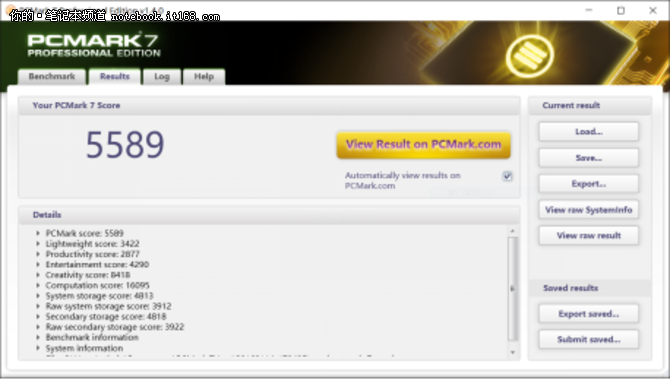The height and width of the screenshot is (380, 670).
Task: Open the Log tab
Action: point(162,77)
